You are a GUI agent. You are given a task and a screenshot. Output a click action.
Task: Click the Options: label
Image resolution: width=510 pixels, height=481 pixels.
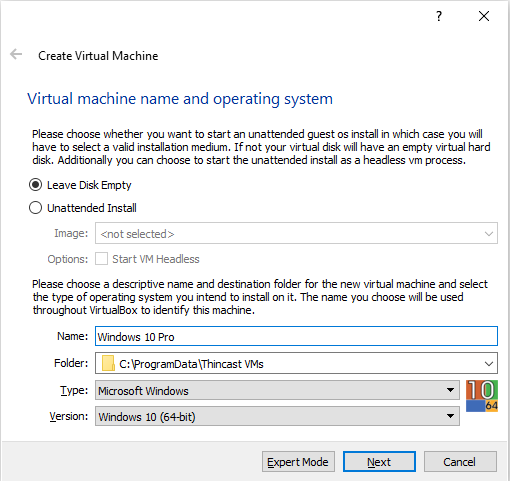click(68, 259)
